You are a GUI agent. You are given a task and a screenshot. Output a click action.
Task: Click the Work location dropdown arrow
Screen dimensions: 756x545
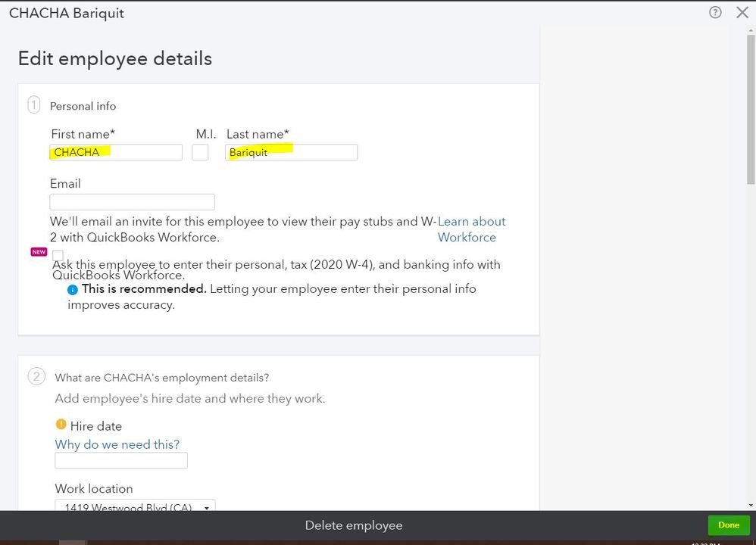[x=206, y=508]
